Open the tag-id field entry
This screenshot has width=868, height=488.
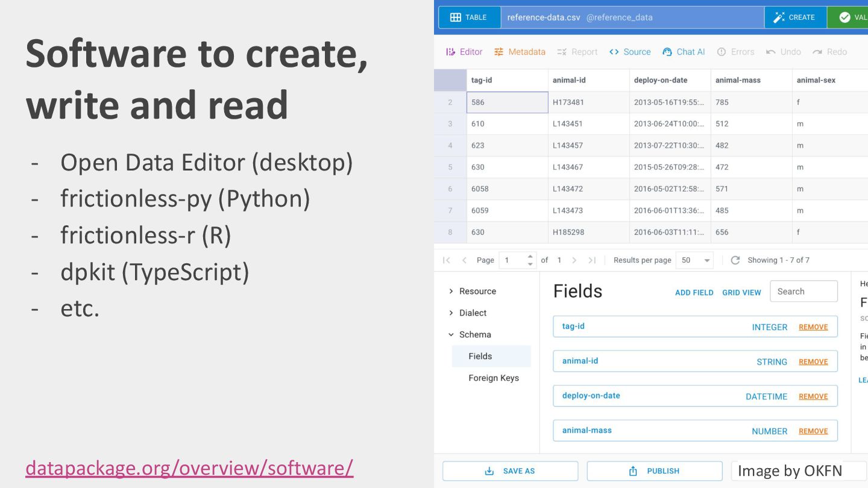coord(695,327)
